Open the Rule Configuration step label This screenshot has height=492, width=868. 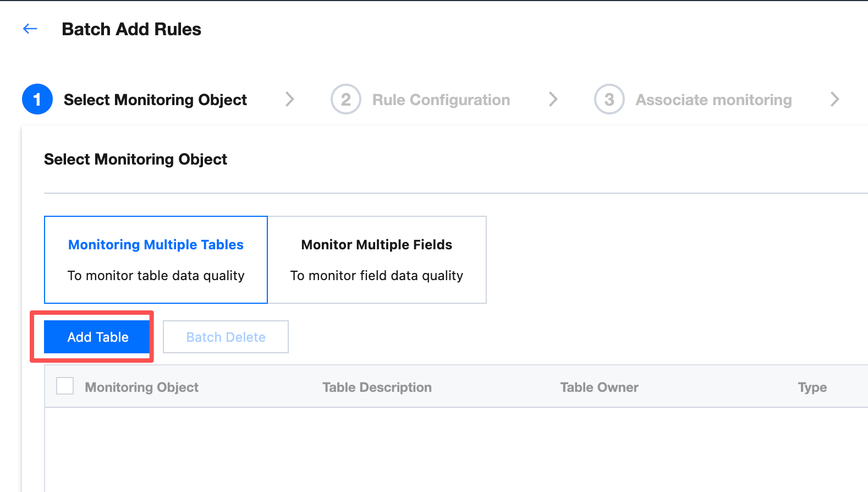[x=441, y=100]
